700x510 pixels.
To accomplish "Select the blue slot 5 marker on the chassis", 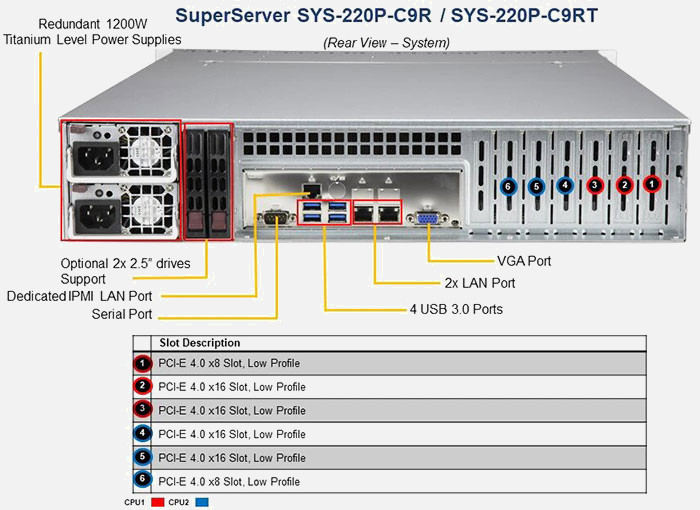I will (x=537, y=186).
